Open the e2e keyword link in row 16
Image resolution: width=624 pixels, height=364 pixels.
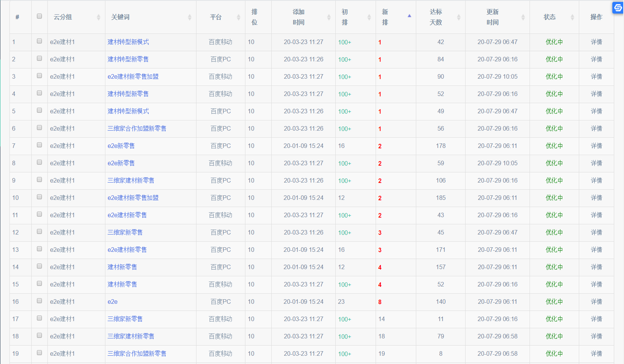pos(113,302)
